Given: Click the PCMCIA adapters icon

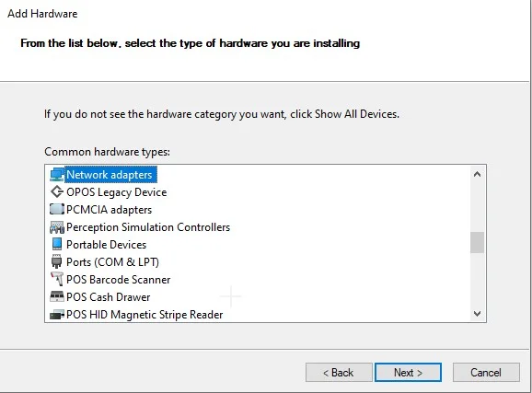Looking at the screenshot, I should coord(57,210).
